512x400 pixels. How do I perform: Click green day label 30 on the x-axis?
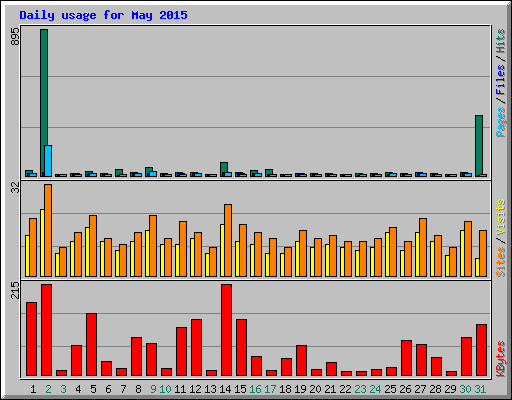465,389
